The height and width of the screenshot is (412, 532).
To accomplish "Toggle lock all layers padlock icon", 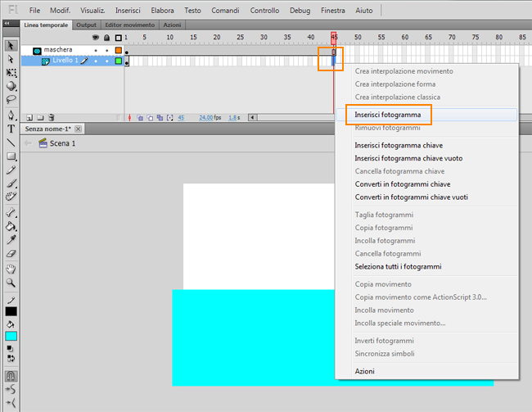I will point(107,38).
